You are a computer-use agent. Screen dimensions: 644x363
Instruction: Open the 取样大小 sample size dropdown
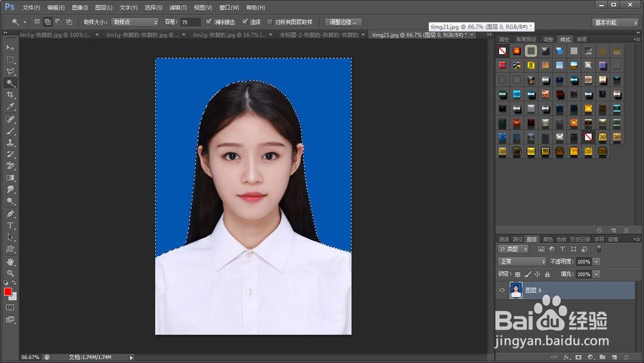coord(135,22)
